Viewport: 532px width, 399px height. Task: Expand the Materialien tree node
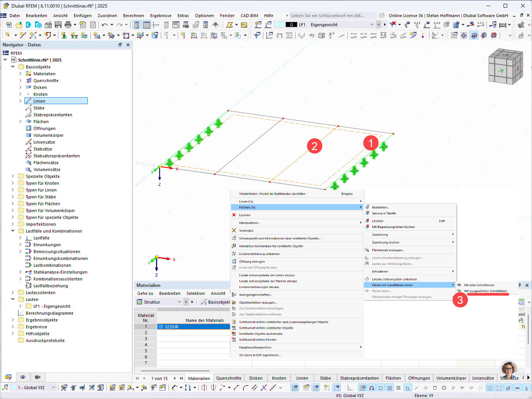[21, 74]
